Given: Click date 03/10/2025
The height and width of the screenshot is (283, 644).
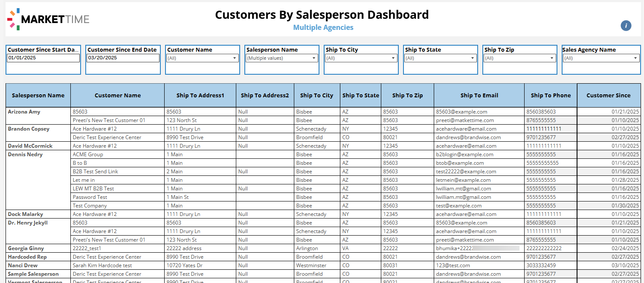Looking at the screenshot, I should [x=625, y=265].
